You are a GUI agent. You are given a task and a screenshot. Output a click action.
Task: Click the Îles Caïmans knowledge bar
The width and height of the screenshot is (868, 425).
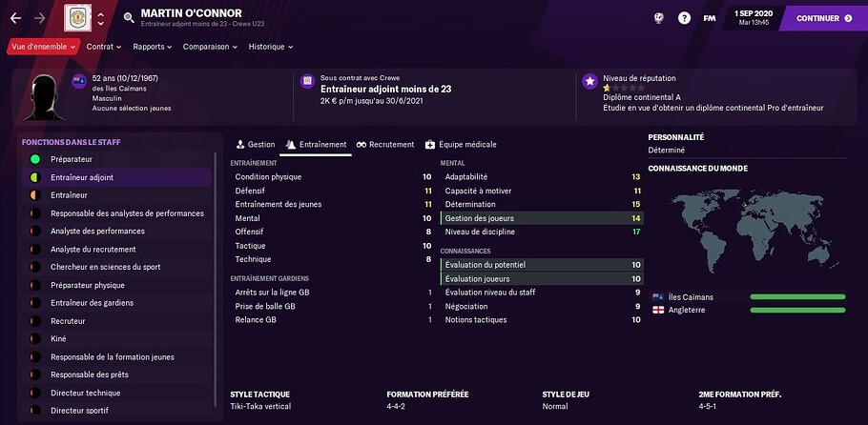point(797,297)
